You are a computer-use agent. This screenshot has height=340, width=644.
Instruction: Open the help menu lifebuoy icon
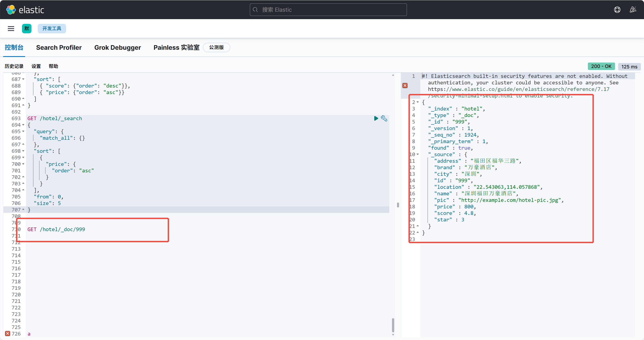click(x=617, y=10)
